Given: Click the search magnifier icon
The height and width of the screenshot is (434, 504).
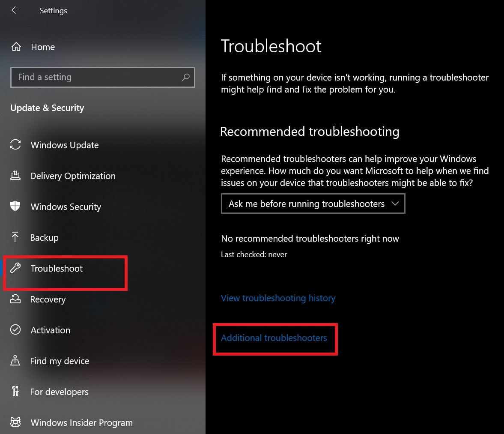Looking at the screenshot, I should (185, 78).
